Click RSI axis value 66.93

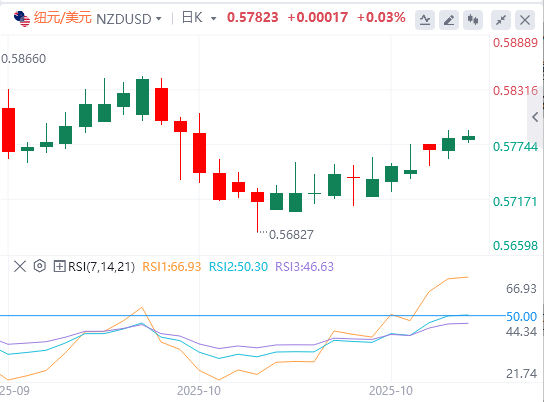tap(521, 289)
